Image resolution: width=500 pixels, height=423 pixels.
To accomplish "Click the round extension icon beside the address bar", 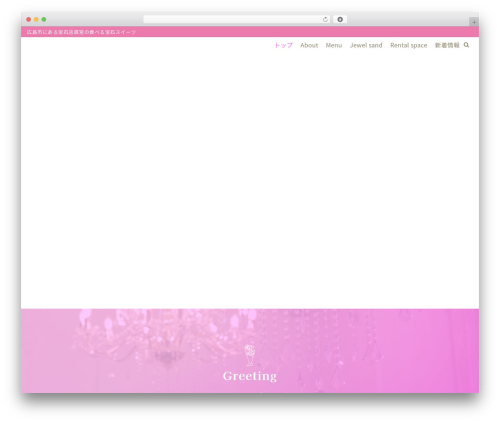I will 340,20.
